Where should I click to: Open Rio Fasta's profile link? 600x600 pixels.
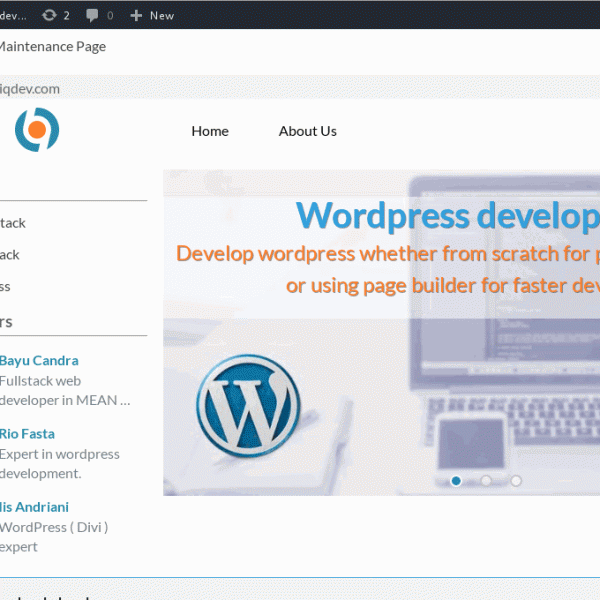coord(27,434)
